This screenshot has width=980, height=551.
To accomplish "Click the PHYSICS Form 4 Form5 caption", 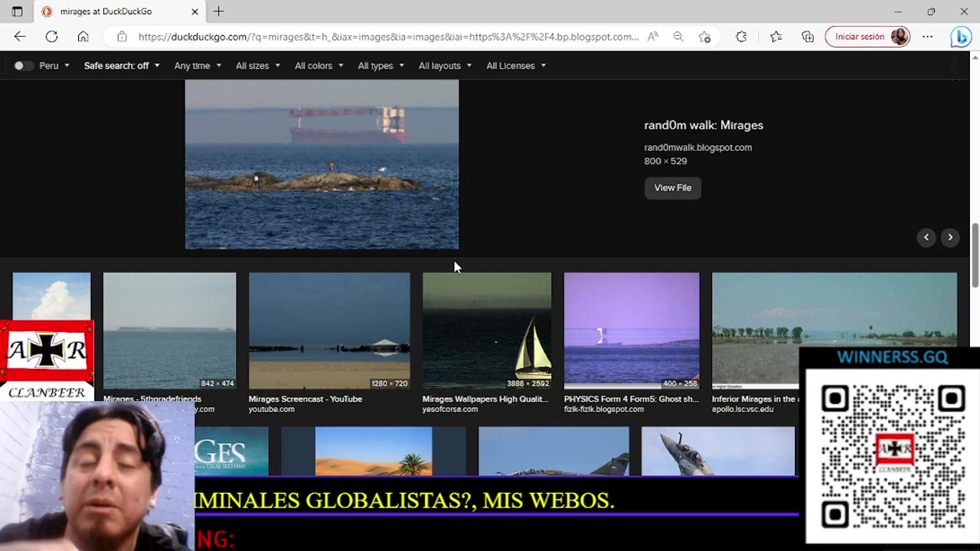I will tap(631, 399).
